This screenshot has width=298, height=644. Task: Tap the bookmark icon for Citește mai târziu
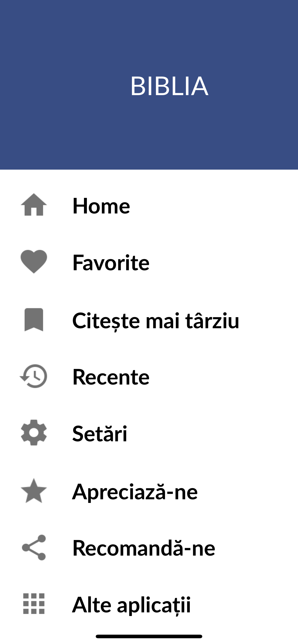(34, 322)
